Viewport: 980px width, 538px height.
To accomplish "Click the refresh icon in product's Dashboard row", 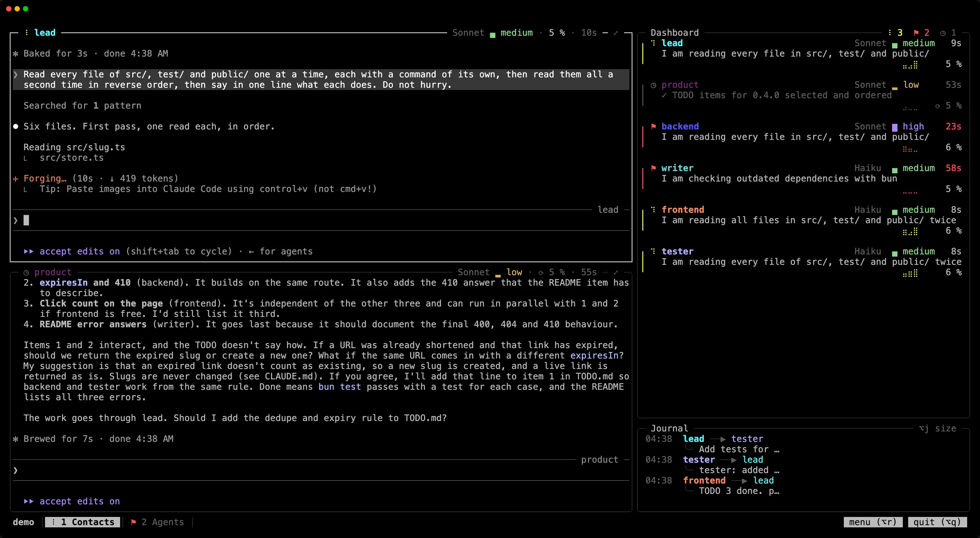I will tap(938, 106).
